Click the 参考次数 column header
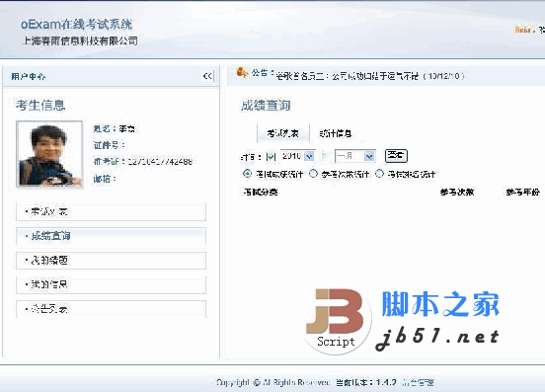Viewport: 545px width, 392px height. pyautogui.click(x=457, y=192)
